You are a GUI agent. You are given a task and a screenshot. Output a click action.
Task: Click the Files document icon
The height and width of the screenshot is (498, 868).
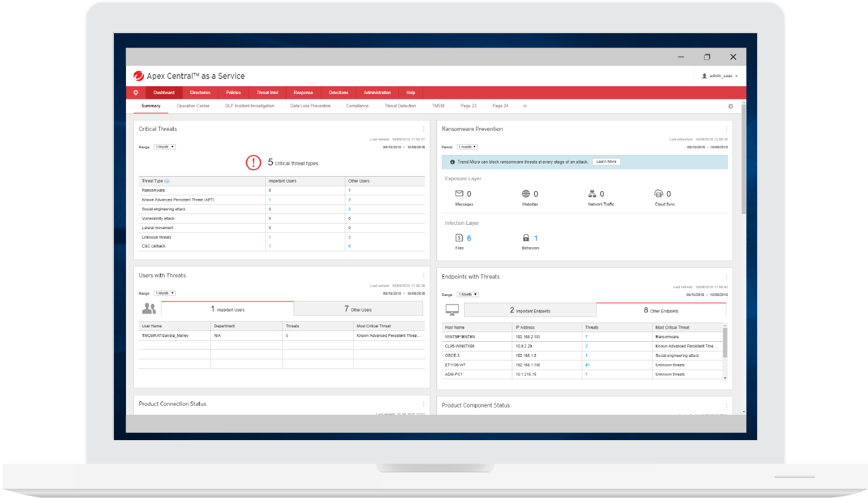(x=459, y=238)
